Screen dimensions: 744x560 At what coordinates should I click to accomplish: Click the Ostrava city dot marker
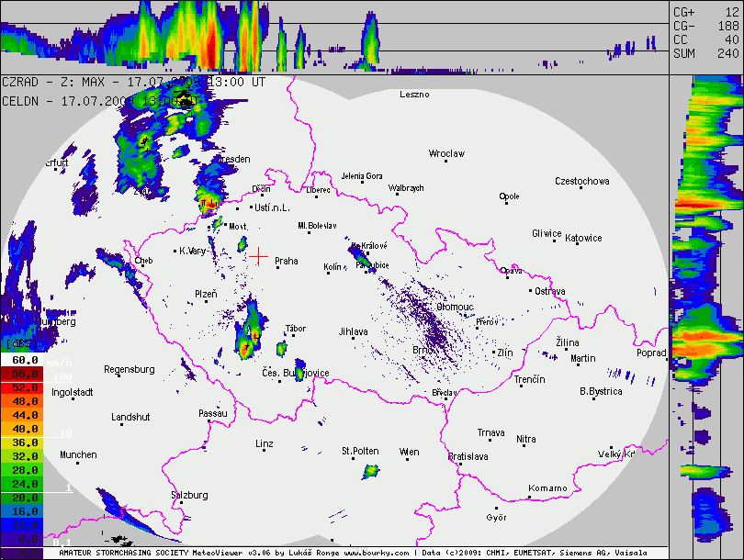(x=531, y=291)
